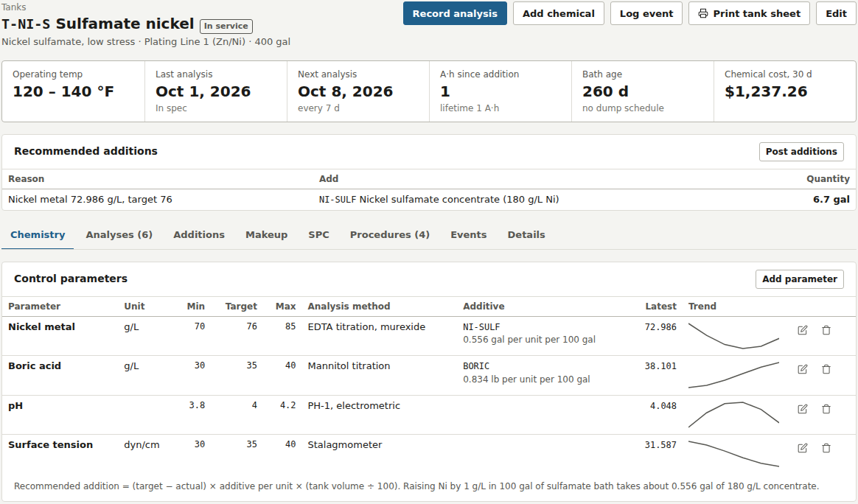Delete the Boric acid parameter
Viewport: 858px width, 504px height.
(x=826, y=369)
